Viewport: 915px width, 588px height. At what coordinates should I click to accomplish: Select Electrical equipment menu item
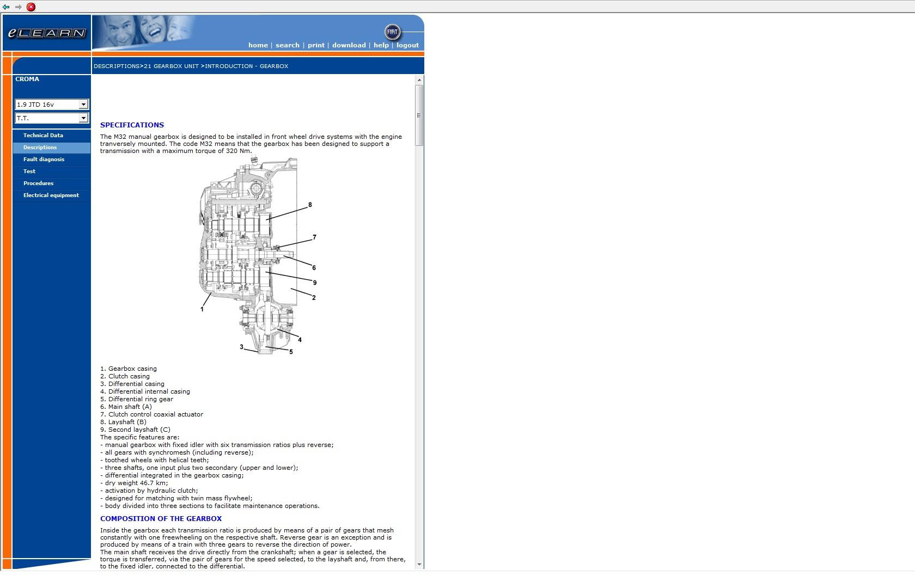pyautogui.click(x=52, y=195)
